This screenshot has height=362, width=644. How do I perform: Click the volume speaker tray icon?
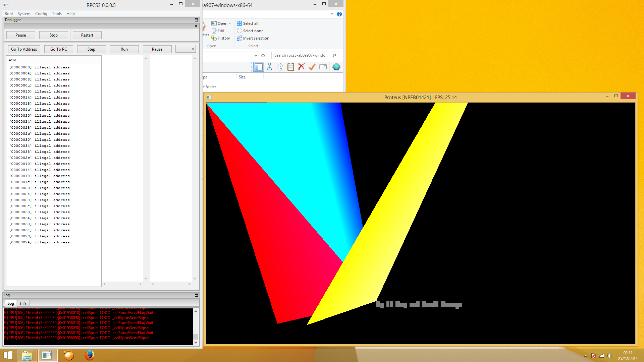click(610, 356)
